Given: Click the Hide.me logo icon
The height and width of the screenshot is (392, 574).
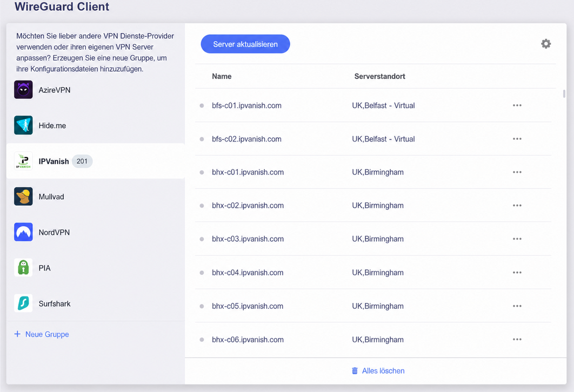Looking at the screenshot, I should click(x=23, y=125).
